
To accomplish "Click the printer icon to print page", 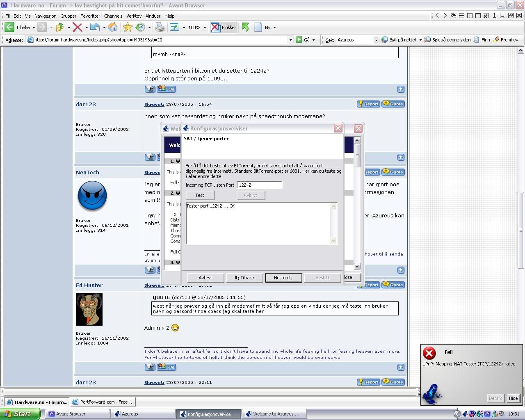I will [x=160, y=27].
